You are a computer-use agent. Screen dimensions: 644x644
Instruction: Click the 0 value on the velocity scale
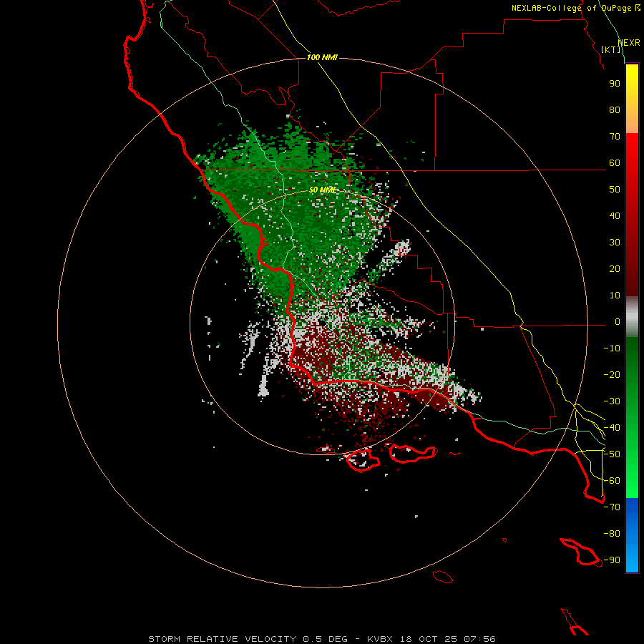pos(618,322)
